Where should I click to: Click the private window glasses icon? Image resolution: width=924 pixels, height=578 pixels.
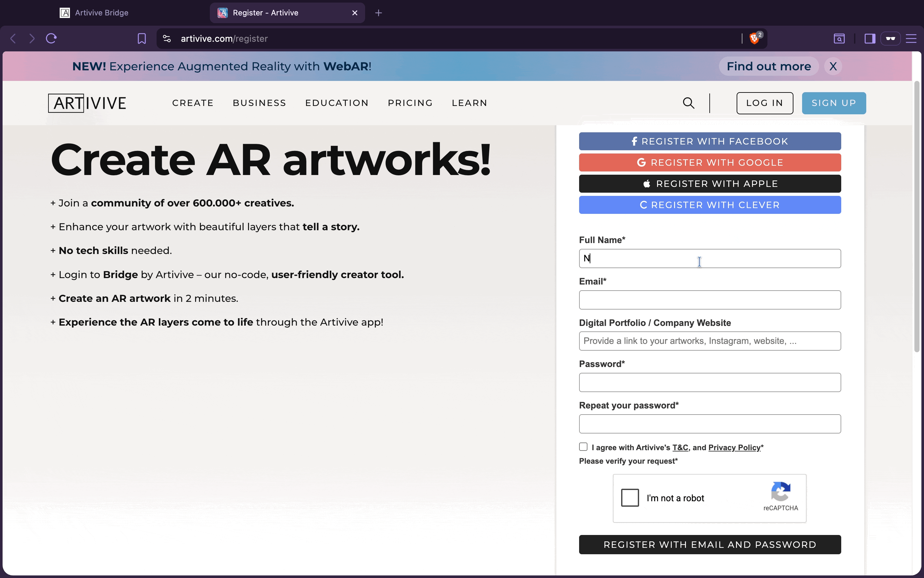click(x=891, y=39)
